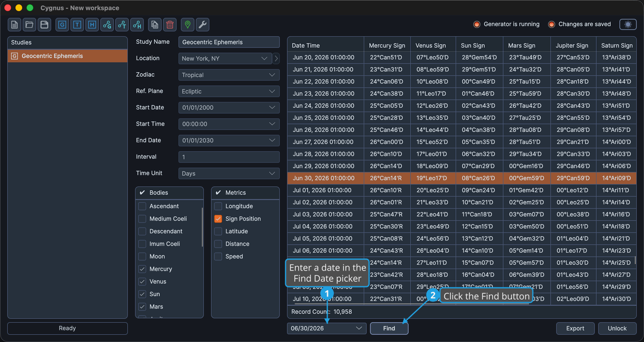644x342 pixels.
Task: Delete the study with the red trash icon
Action: 170,25
